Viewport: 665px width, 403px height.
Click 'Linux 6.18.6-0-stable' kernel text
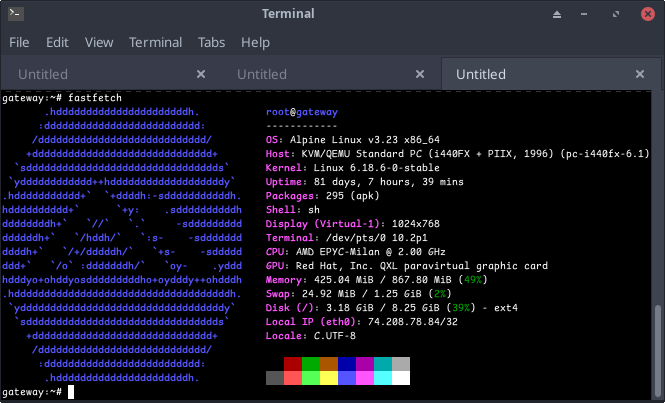377,168
